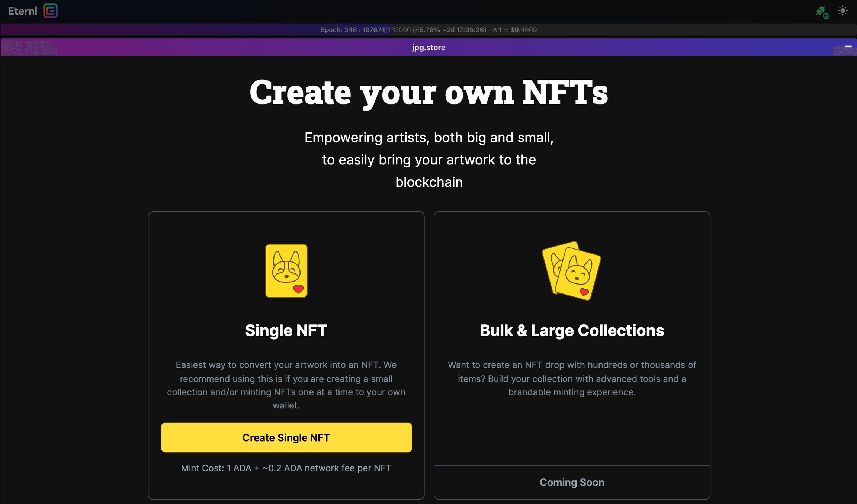Click the Coming Soon label
The height and width of the screenshot is (504, 857).
[x=572, y=482]
